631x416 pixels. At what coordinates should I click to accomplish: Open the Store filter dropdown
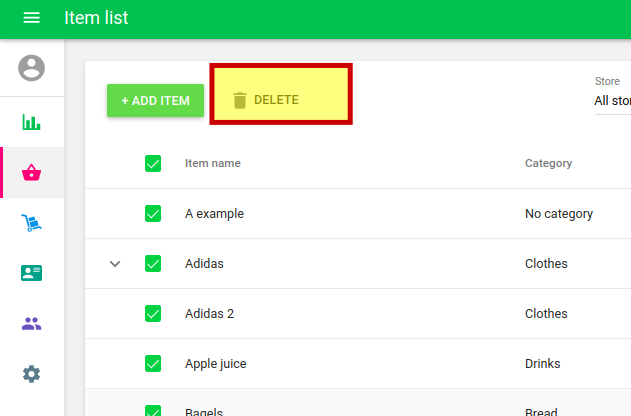click(611, 100)
